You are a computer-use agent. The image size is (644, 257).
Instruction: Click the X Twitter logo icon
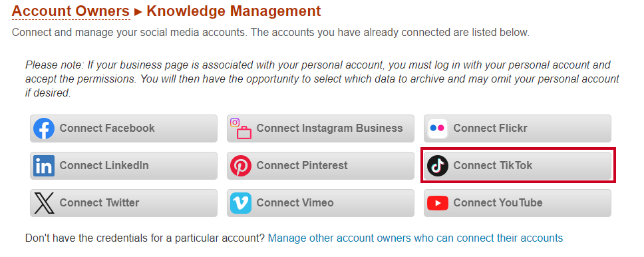[44, 203]
